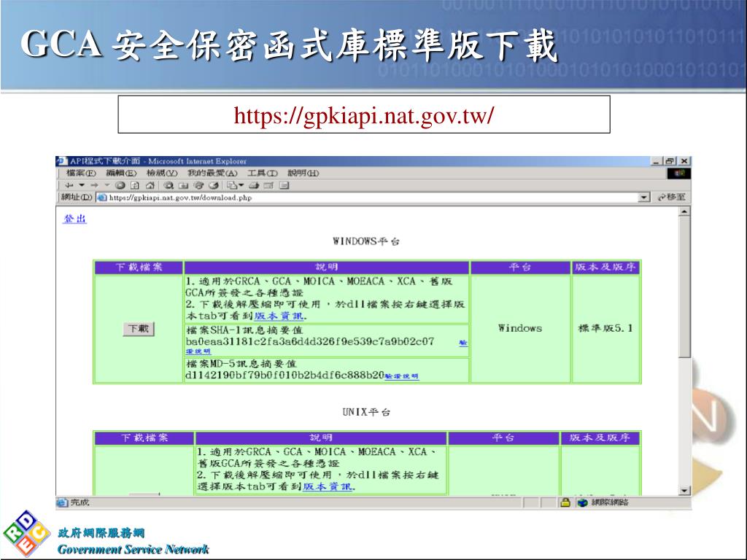Click the Stop loading icon

120,185
